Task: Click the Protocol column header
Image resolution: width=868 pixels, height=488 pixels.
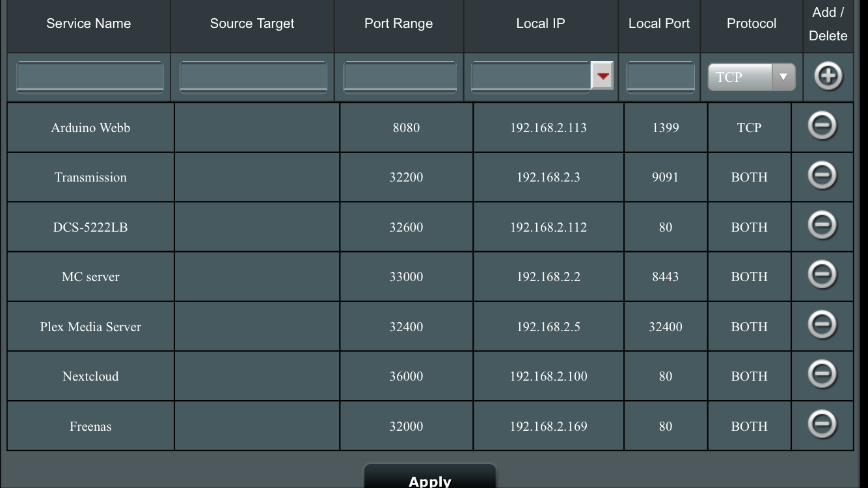Action: [x=752, y=23]
